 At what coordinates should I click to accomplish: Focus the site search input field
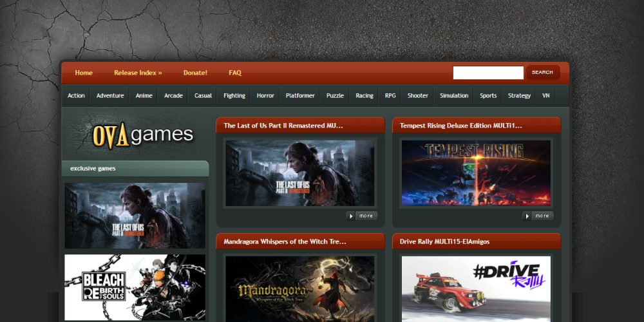488,72
